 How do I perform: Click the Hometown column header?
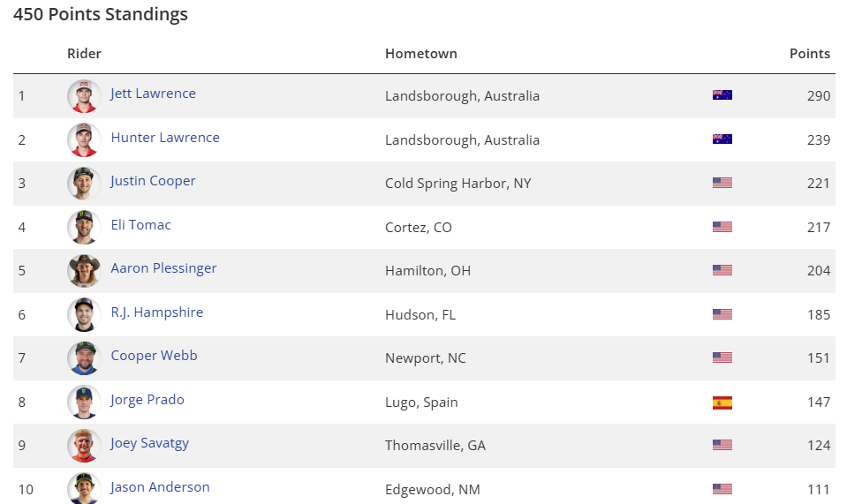click(x=420, y=54)
